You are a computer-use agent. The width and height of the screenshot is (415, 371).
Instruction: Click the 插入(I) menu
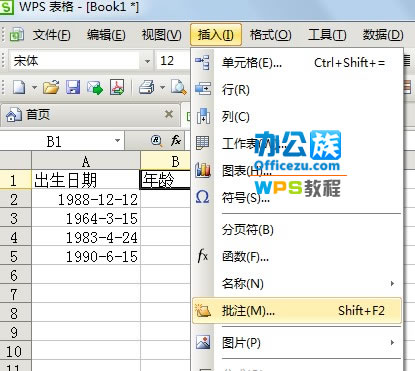[216, 34]
